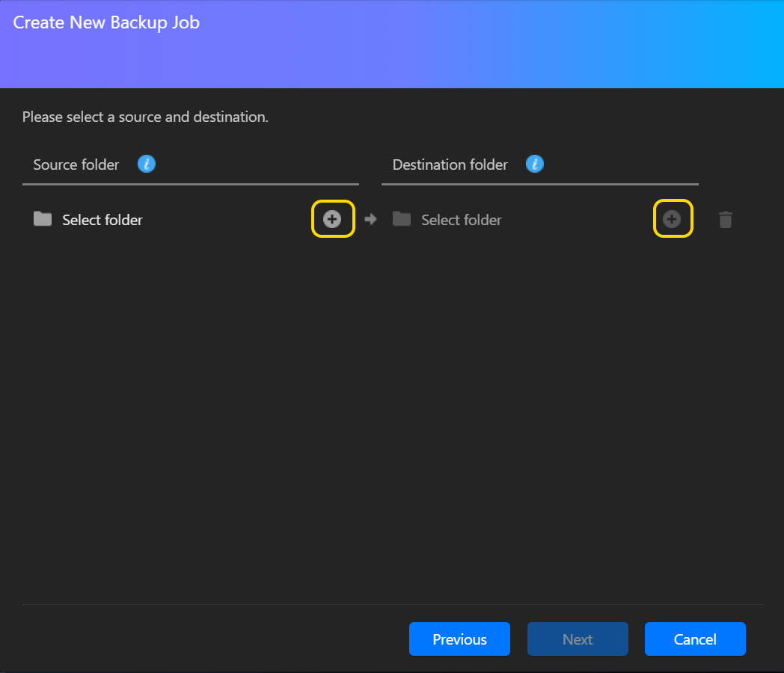Show info tooltip beside Source folder
Viewport: 784px width, 673px height.
147,165
